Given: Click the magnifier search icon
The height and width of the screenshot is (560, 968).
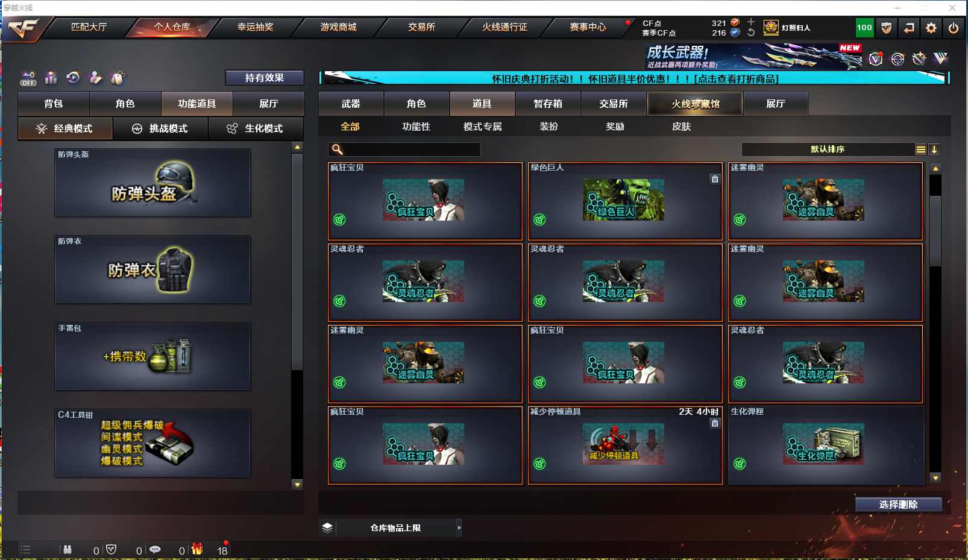Looking at the screenshot, I should coord(338,149).
